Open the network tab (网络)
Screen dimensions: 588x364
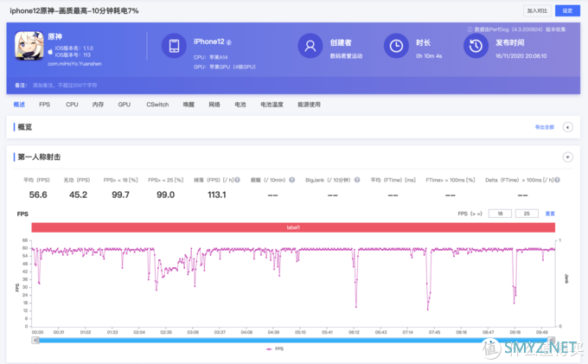[214, 105]
